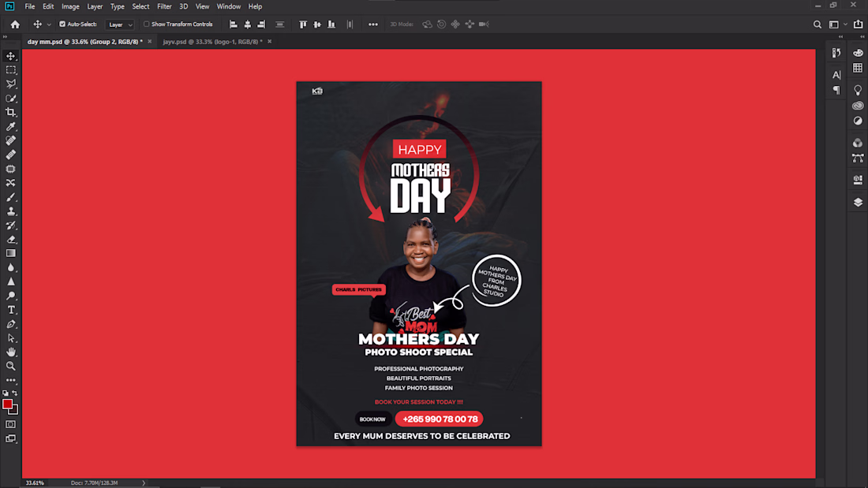This screenshot has width=868, height=488.
Task: Open the Search icon
Action: tap(817, 24)
